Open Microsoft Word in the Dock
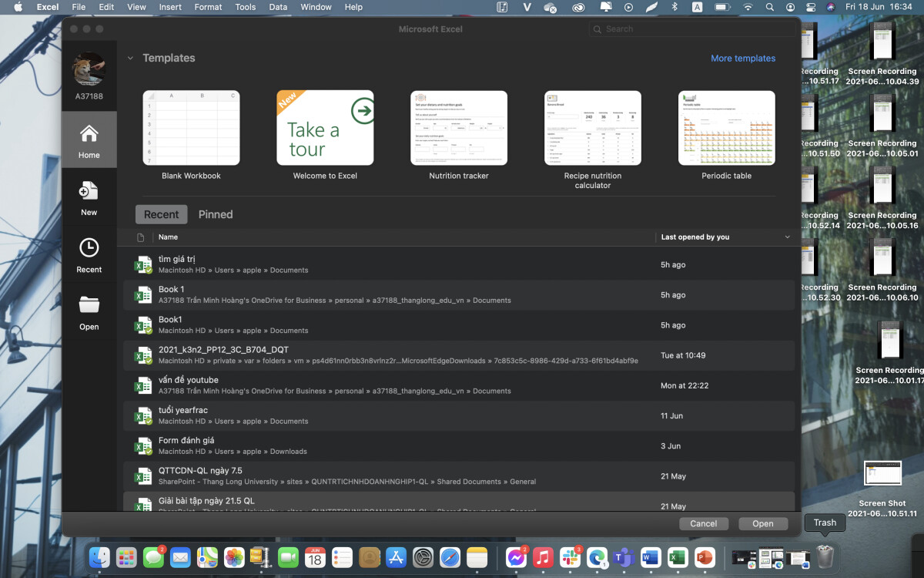The image size is (924, 578). tap(651, 557)
